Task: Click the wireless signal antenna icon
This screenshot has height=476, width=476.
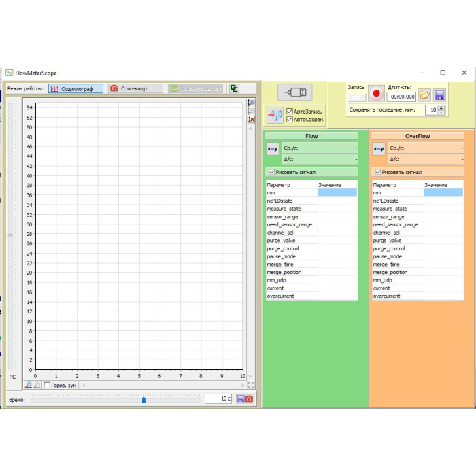Action: [x=275, y=116]
